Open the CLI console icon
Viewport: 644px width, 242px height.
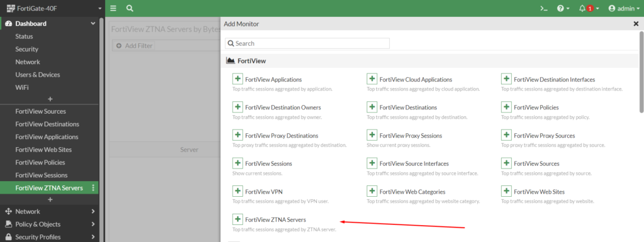click(x=544, y=8)
